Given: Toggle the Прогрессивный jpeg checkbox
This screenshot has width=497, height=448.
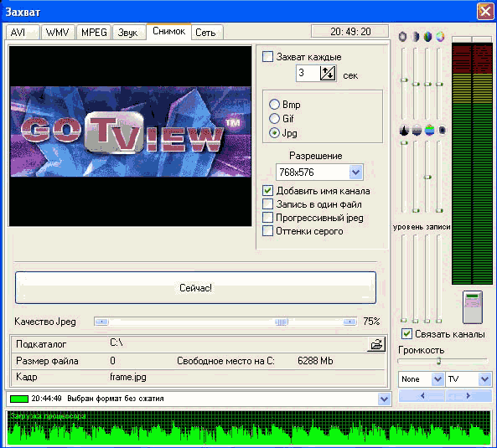Looking at the screenshot, I should pyautogui.click(x=267, y=218).
